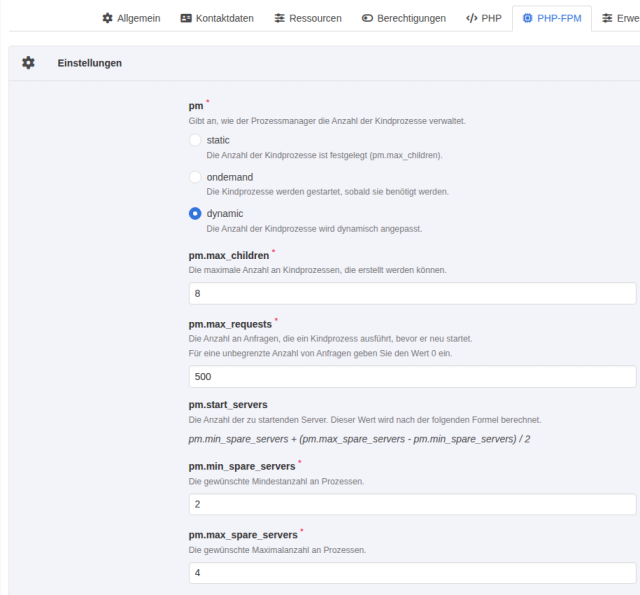Click the sliders icon of the cut-off Erwe tab
This screenshot has height=595, width=640.
point(607,18)
